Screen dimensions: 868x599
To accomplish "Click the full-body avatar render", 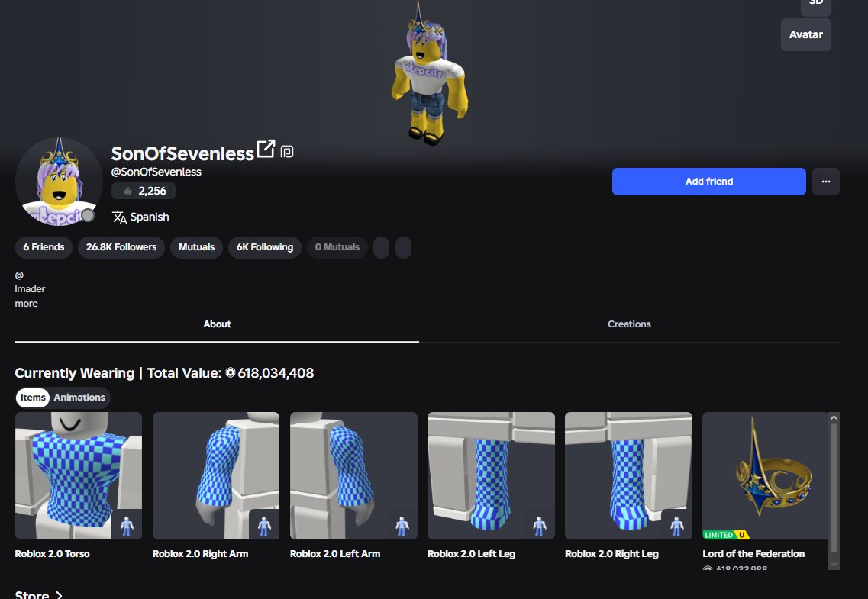I will coord(429,72).
